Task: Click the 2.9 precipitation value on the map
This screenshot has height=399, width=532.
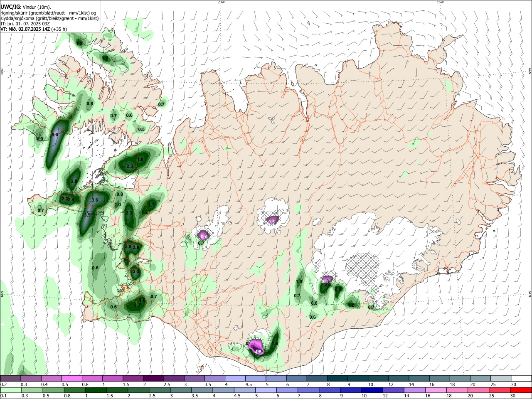Action: click(x=135, y=248)
